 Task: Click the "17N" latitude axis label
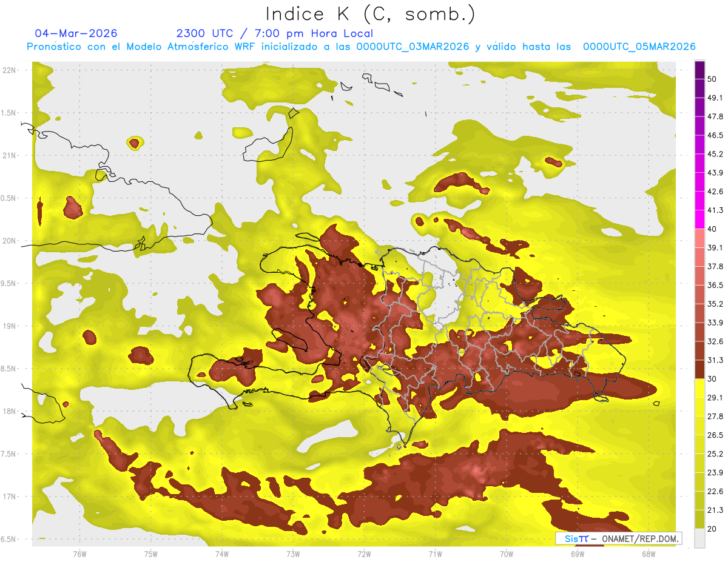tap(10, 497)
